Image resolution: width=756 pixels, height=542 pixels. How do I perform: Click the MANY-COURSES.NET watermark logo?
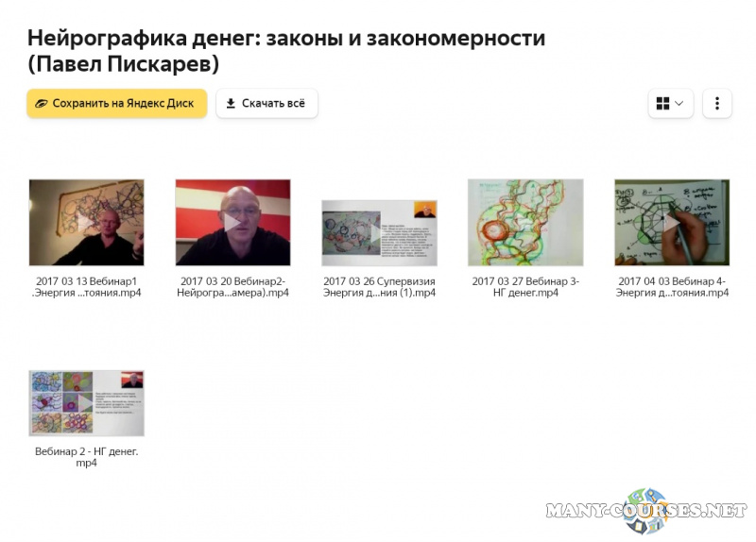click(x=647, y=510)
